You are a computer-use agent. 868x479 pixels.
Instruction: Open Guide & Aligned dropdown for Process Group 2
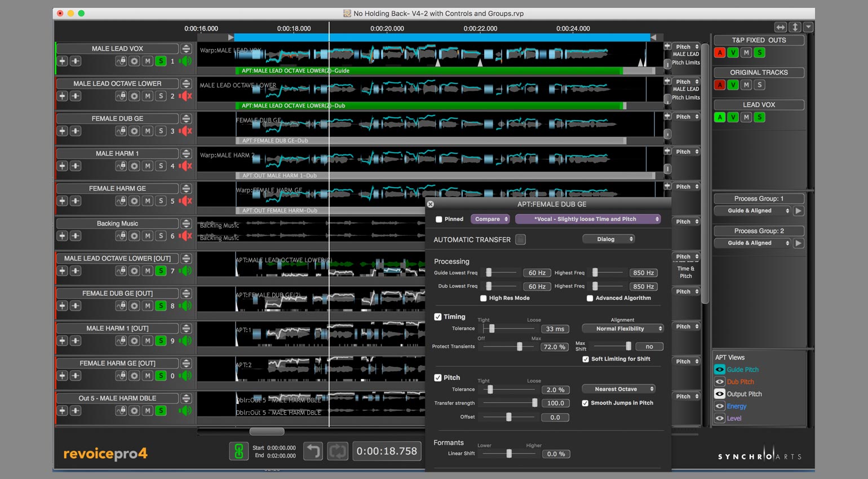point(752,243)
